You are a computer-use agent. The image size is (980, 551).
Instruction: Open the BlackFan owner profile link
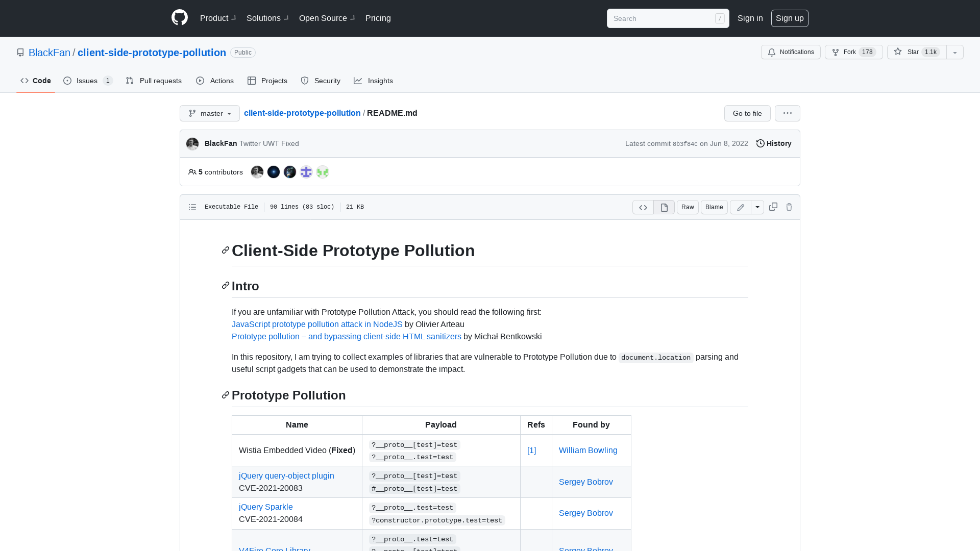pos(50,53)
